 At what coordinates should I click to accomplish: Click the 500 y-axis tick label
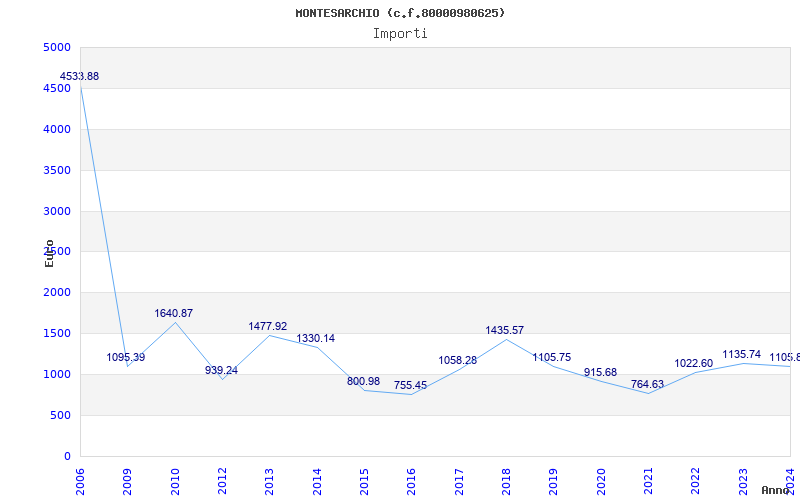pos(61,415)
